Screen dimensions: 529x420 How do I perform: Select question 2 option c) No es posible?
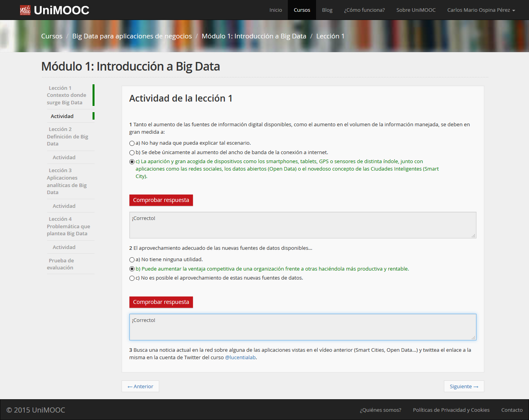pos(132,278)
